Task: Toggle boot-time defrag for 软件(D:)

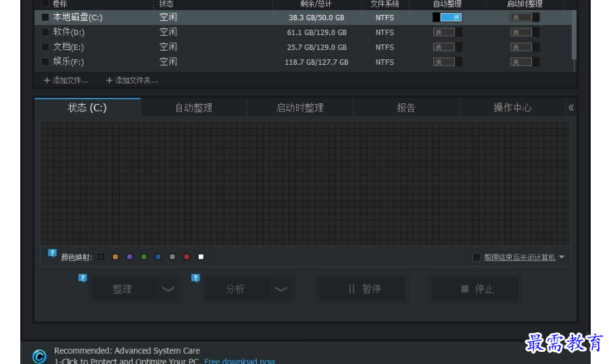Action: (525, 32)
